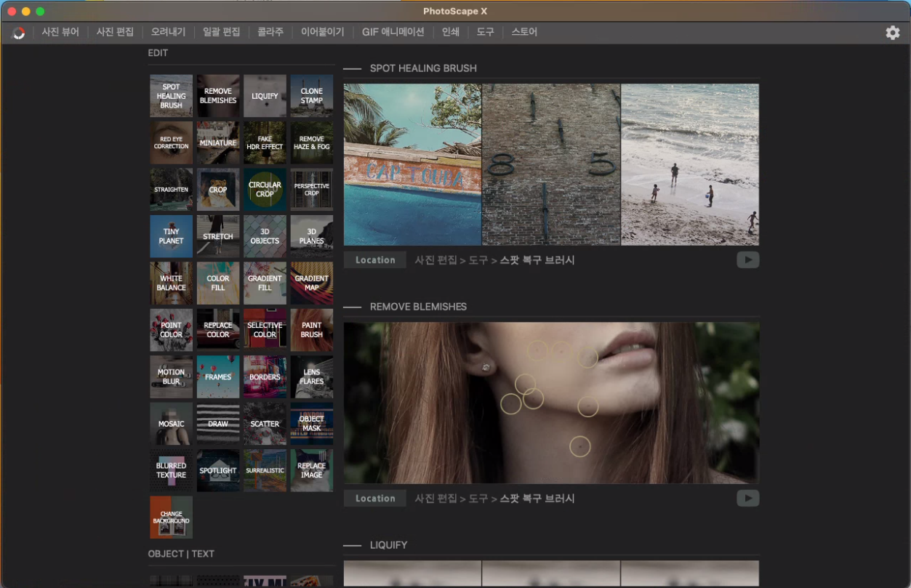
Task: Open the 일괄 편집 tab
Action: pos(221,32)
